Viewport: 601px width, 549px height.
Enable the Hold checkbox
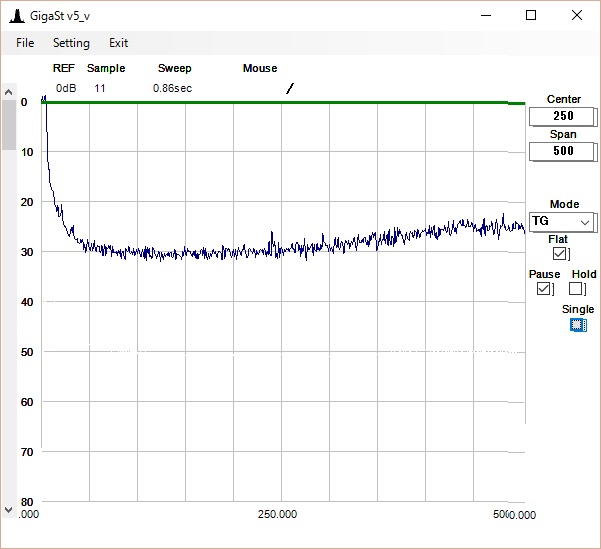click(x=576, y=289)
